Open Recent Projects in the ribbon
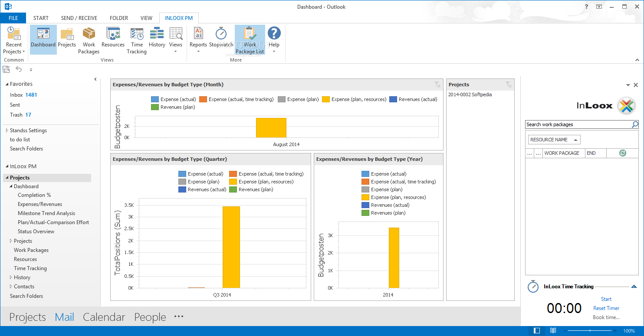Image resolution: width=644 pixels, height=336 pixels. [x=14, y=40]
